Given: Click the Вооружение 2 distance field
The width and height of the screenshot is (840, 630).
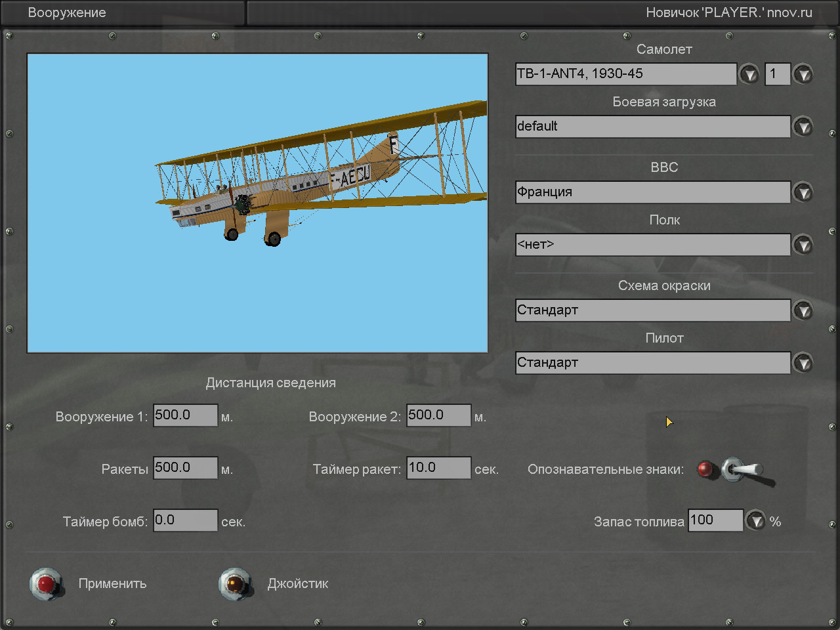Looking at the screenshot, I should pyautogui.click(x=438, y=415).
